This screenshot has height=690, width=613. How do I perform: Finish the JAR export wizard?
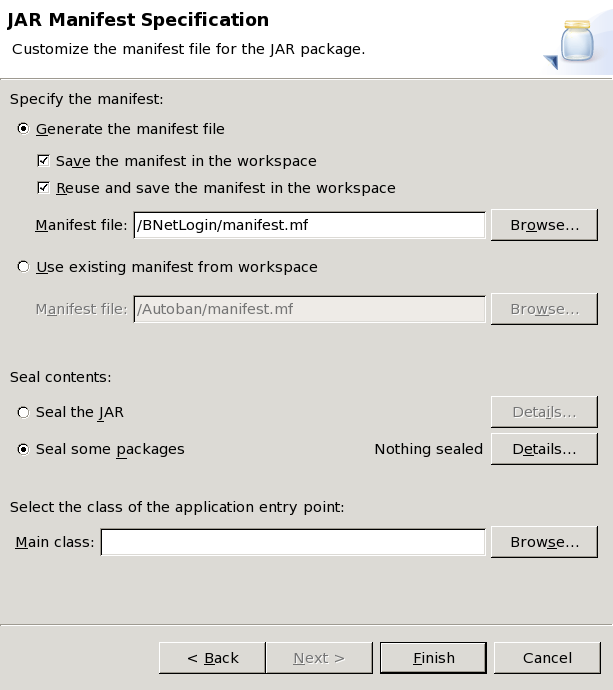tap(433, 658)
